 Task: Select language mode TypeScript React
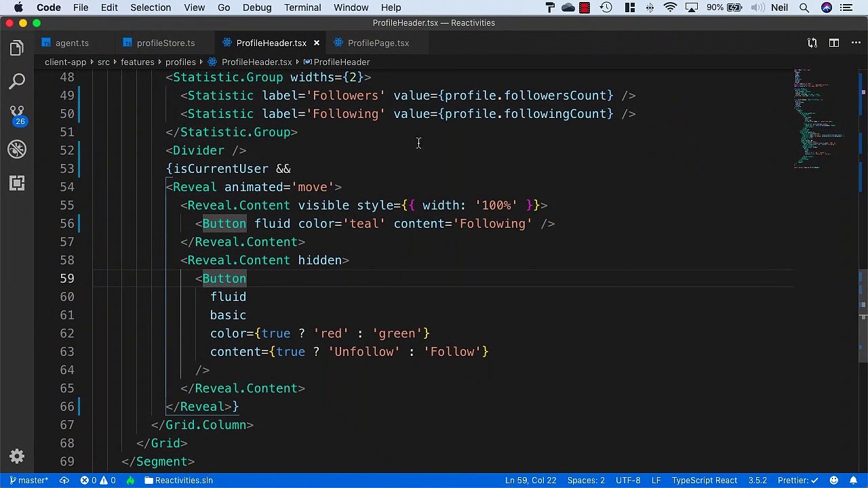pyautogui.click(x=705, y=480)
